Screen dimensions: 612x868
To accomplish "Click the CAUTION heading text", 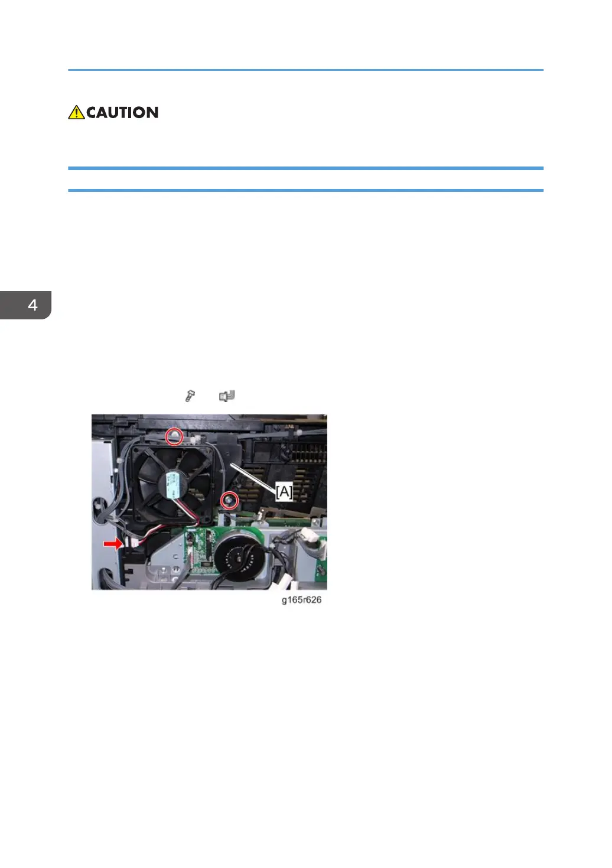I will pyautogui.click(x=122, y=112).
